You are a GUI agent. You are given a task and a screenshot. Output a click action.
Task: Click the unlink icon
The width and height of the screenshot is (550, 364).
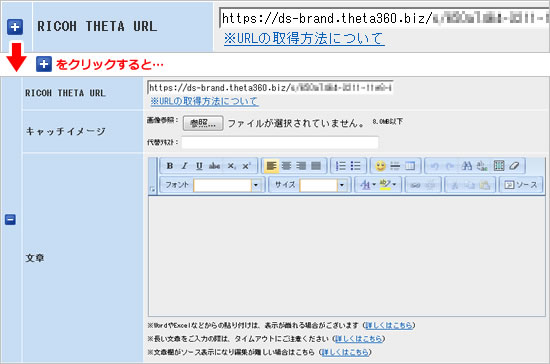tap(431, 185)
